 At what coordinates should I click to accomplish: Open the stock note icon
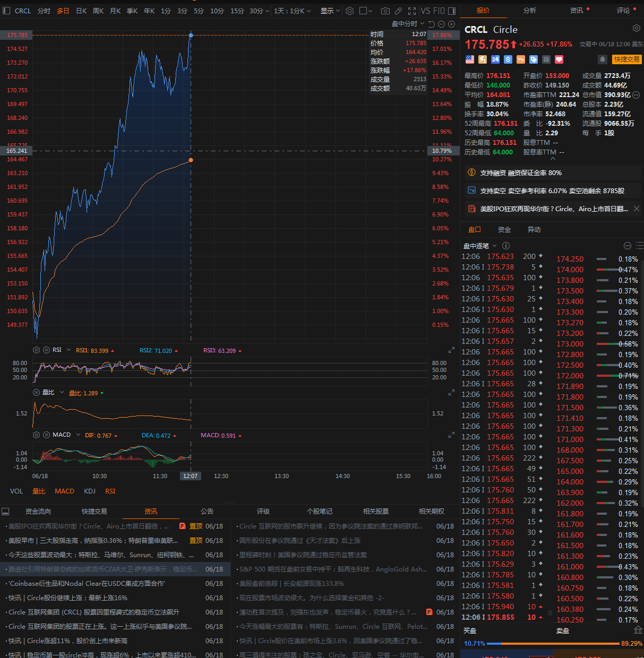coord(546,59)
